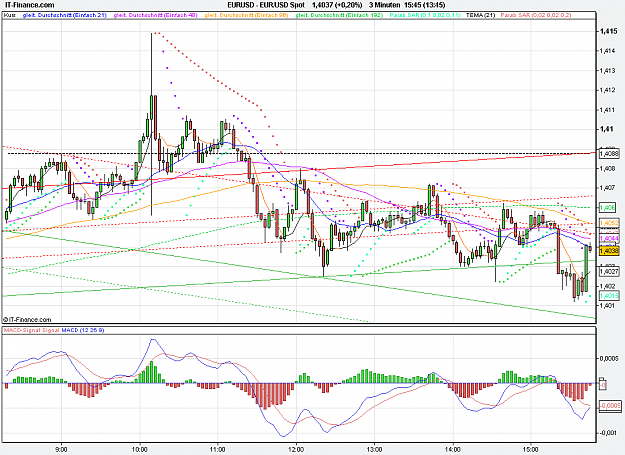Click the '9:00' time axis label
Image resolution: width=625 pixels, height=455 pixels.
click(x=61, y=449)
